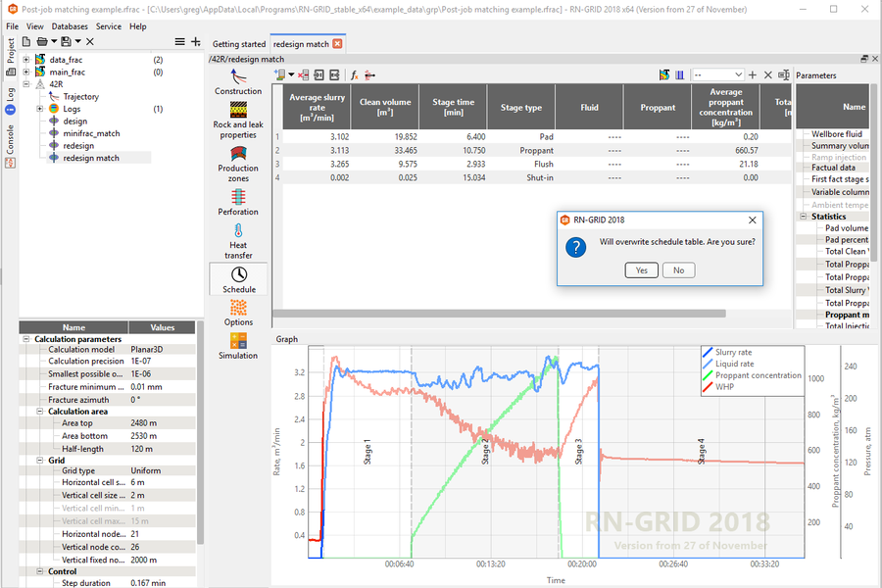Toggle Slurry rate legend swatch
The image size is (882, 588).
coord(708,352)
